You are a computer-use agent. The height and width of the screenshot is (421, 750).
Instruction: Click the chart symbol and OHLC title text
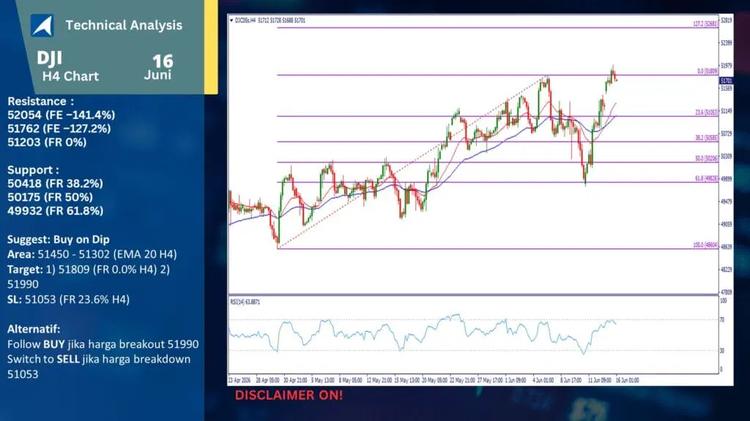click(x=270, y=21)
